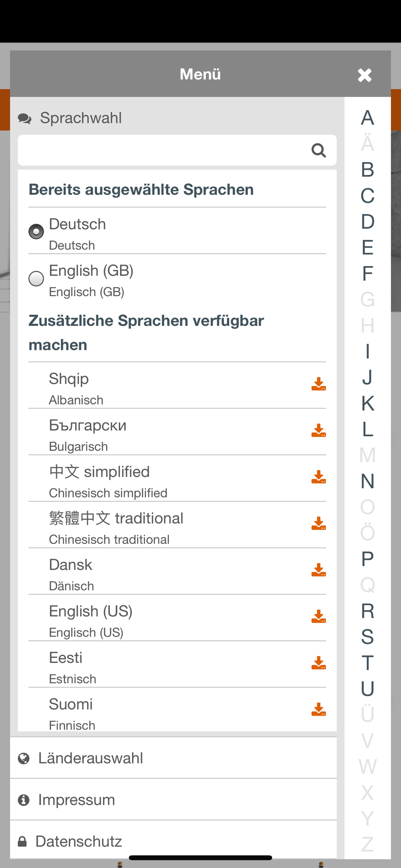401x868 pixels.
Task: Download Chinesisch traditional language
Action: [319, 523]
